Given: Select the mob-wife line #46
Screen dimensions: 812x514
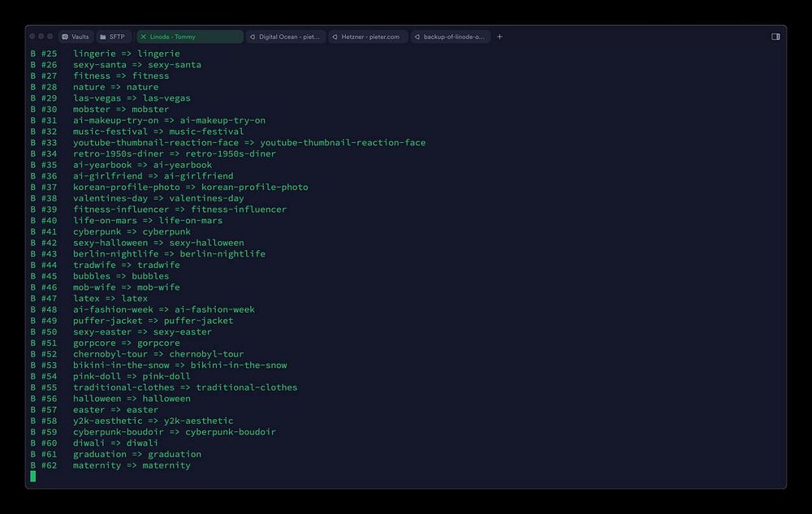Looking at the screenshot, I should (105, 287).
